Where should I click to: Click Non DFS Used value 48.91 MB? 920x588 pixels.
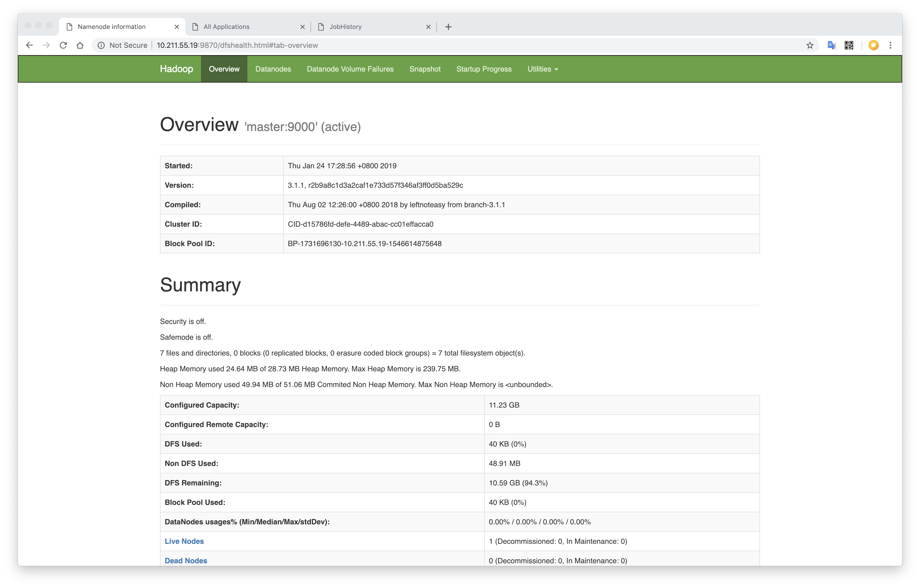click(x=504, y=464)
